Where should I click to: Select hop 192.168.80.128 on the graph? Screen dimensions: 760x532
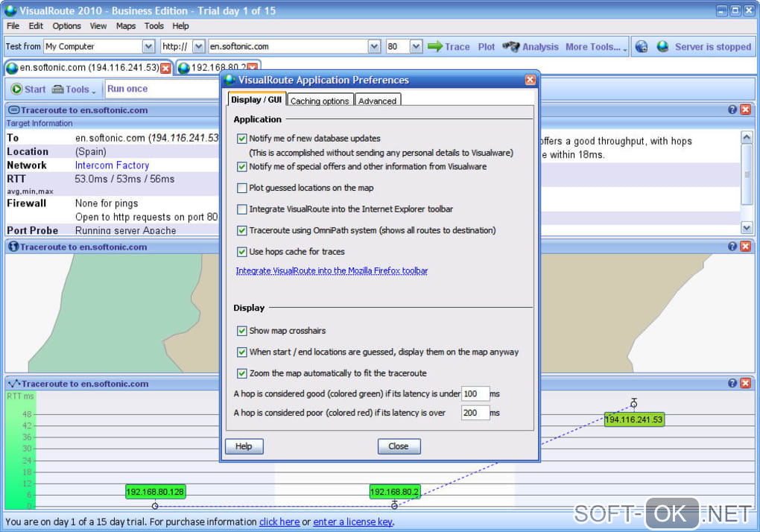click(155, 492)
